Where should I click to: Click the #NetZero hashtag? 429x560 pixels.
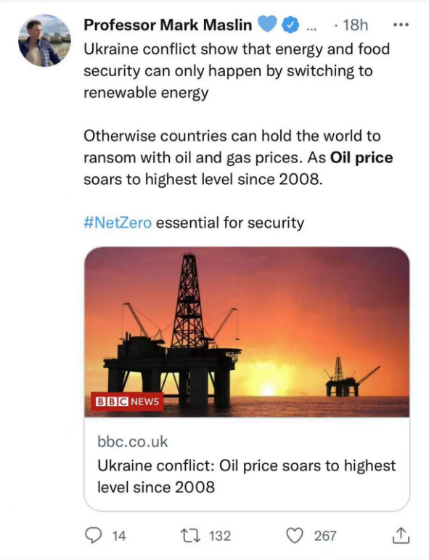tap(118, 223)
